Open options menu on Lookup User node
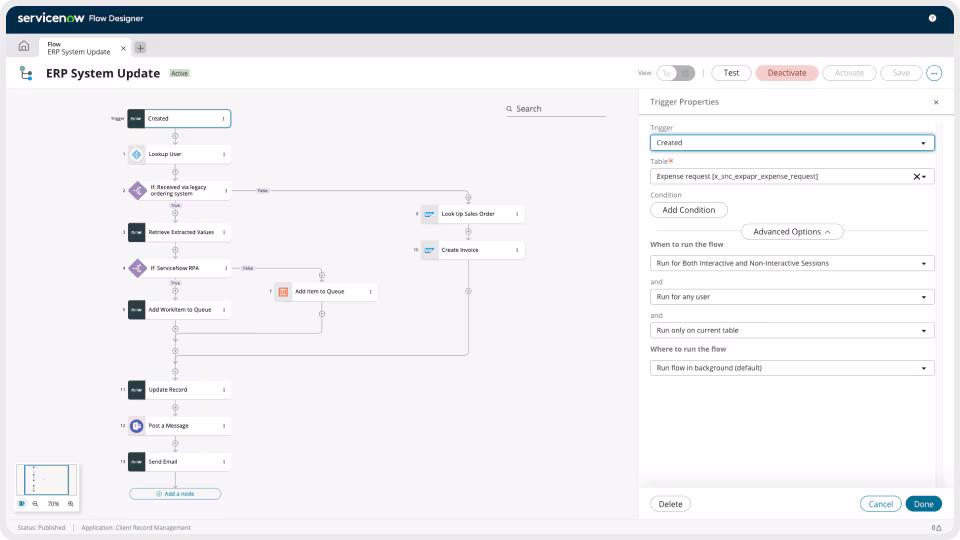960x540 pixels. (x=224, y=154)
